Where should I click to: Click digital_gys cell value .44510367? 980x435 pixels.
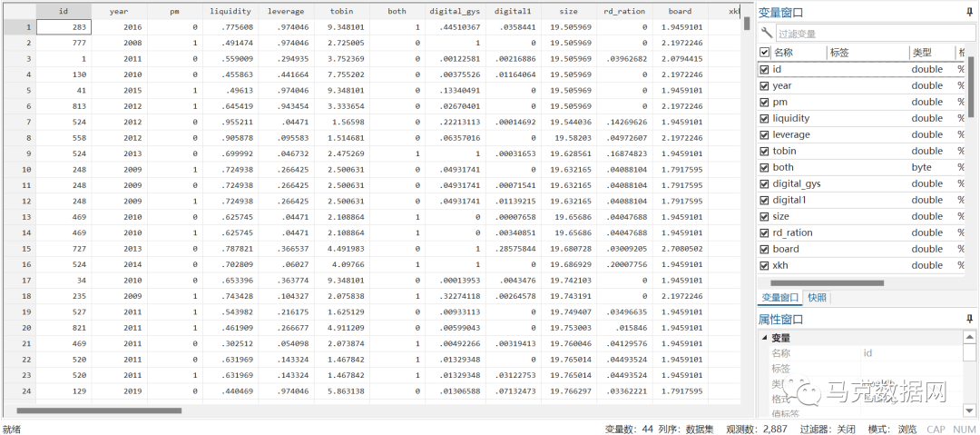click(455, 27)
